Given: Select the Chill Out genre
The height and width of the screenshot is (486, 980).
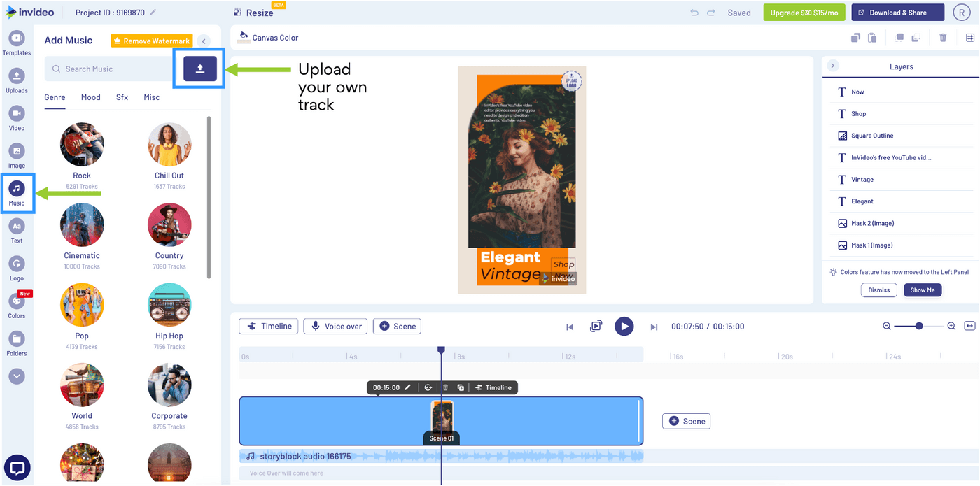Looking at the screenshot, I should (x=169, y=145).
